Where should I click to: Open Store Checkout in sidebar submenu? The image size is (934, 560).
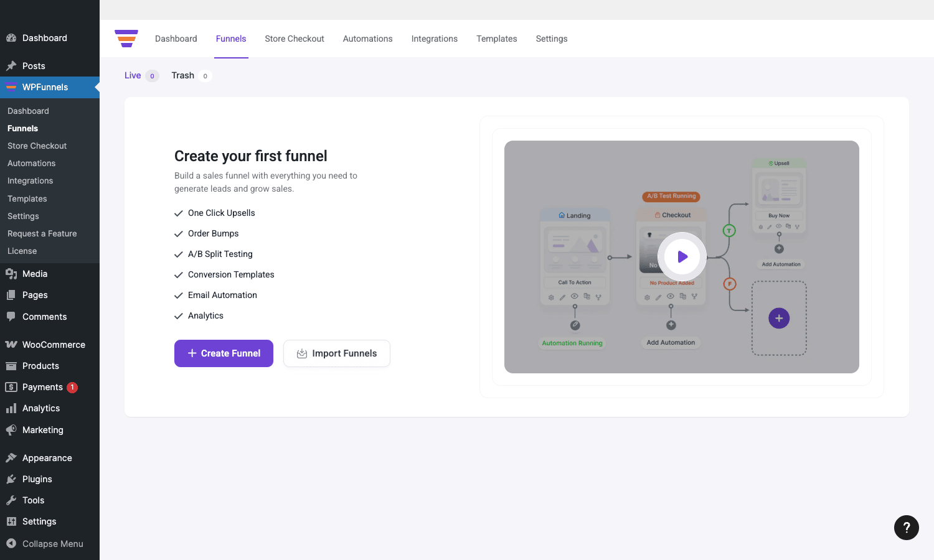click(x=37, y=146)
